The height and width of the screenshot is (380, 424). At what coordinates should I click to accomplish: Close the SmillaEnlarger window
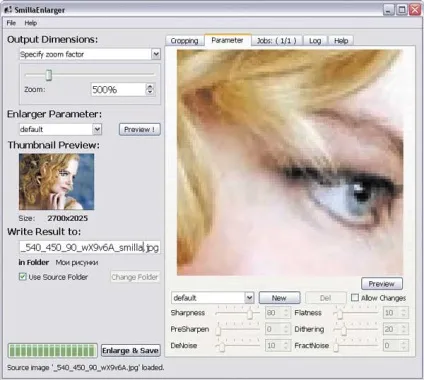pyautogui.click(x=415, y=10)
